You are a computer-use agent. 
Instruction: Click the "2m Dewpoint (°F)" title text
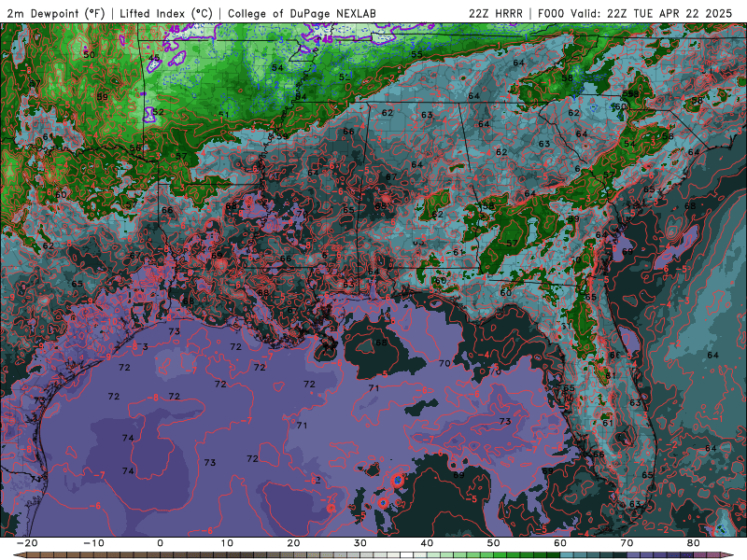[x=56, y=14]
